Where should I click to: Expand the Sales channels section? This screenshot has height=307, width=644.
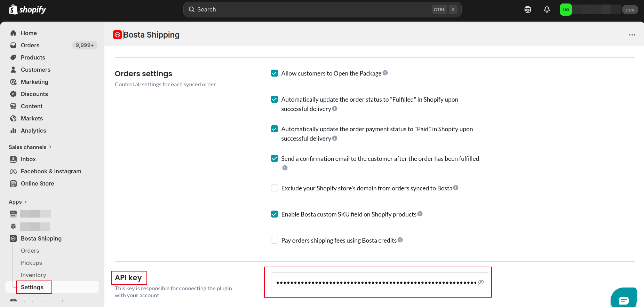pos(30,147)
